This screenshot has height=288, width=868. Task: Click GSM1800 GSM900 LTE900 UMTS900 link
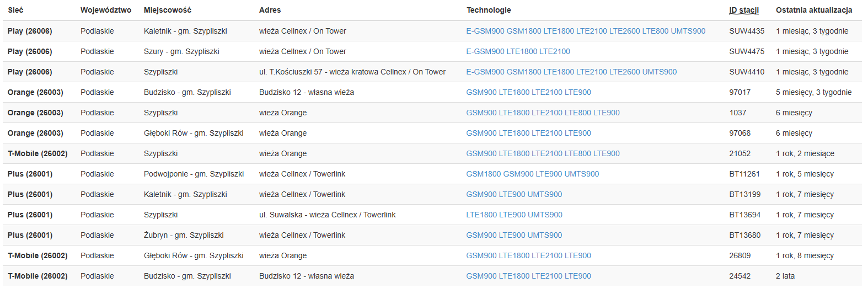[532, 174]
